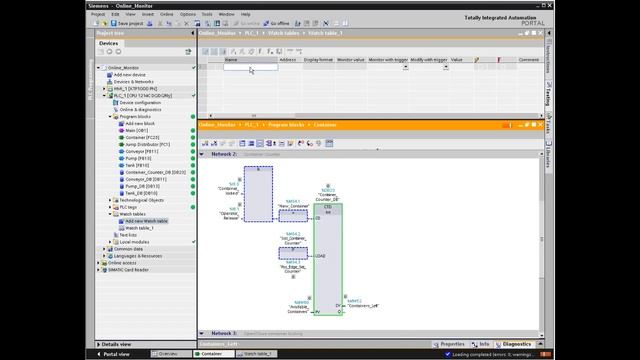The width and height of the screenshot is (640, 360).
Task: Click the crossed tool icon right of Go offline
Action: click(x=326, y=23)
